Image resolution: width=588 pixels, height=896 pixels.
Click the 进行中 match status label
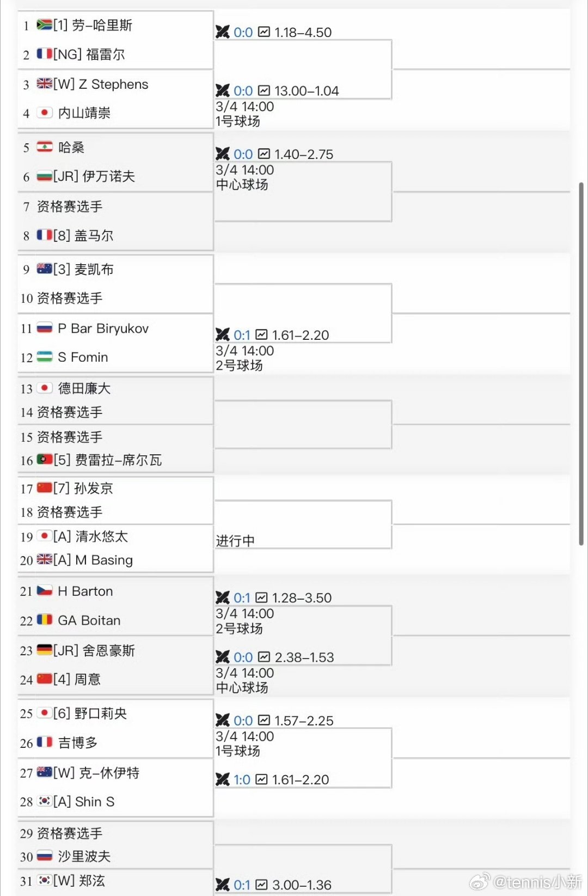[x=234, y=540]
